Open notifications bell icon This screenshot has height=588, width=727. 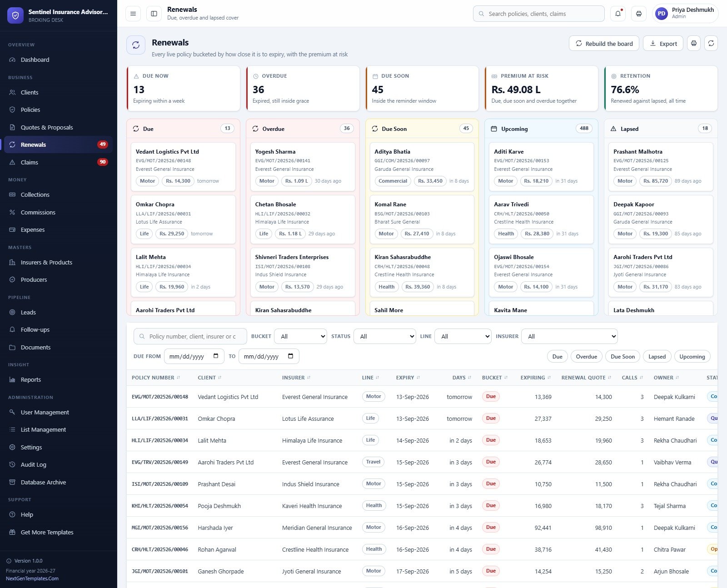tap(618, 14)
